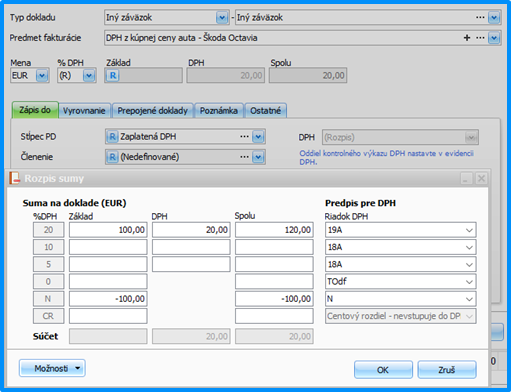
Task: Click the R icon in Základ field
Action: coord(113,76)
